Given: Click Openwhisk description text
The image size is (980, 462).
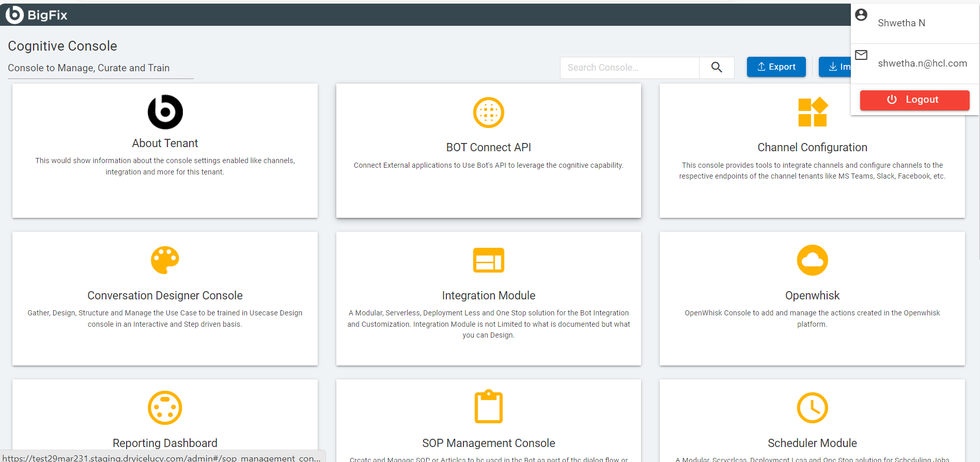Looking at the screenshot, I should coord(813,318).
